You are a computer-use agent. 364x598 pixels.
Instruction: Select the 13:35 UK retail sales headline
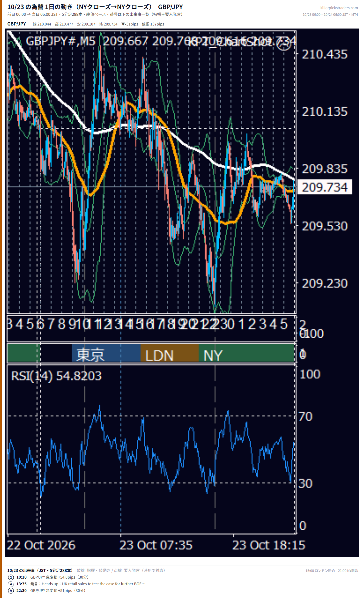pyautogui.click(x=88, y=584)
